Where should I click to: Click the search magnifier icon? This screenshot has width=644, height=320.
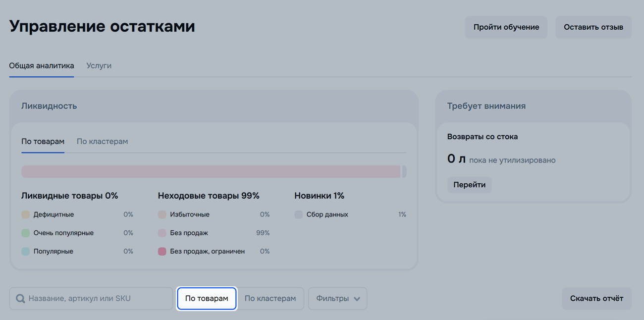[x=20, y=299]
